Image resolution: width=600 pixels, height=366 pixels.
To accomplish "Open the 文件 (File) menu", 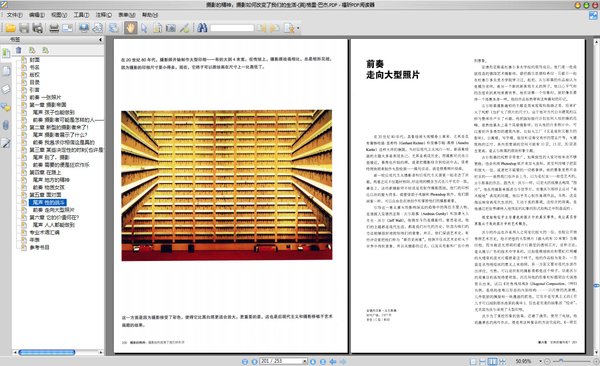I will click(14, 15).
